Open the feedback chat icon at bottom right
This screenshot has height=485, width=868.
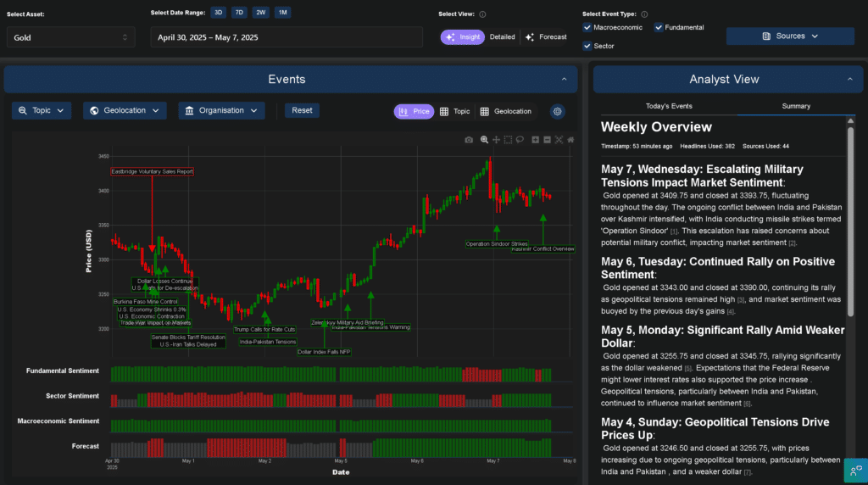tap(856, 471)
